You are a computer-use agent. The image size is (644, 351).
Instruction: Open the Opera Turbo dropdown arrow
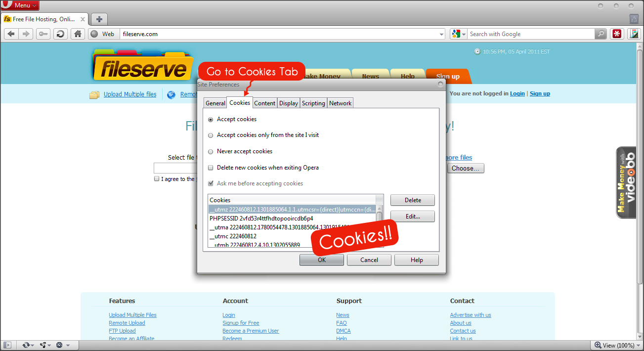pos(68,345)
